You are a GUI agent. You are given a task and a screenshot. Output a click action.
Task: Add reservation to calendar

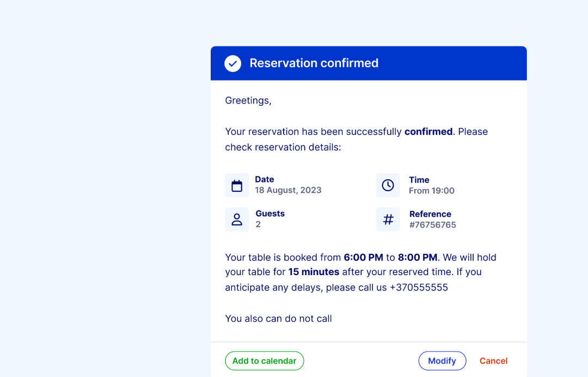(265, 361)
